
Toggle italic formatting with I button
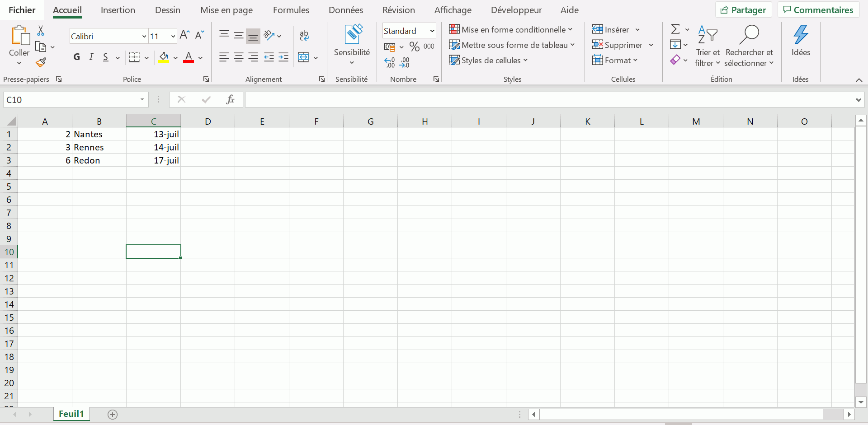click(91, 57)
